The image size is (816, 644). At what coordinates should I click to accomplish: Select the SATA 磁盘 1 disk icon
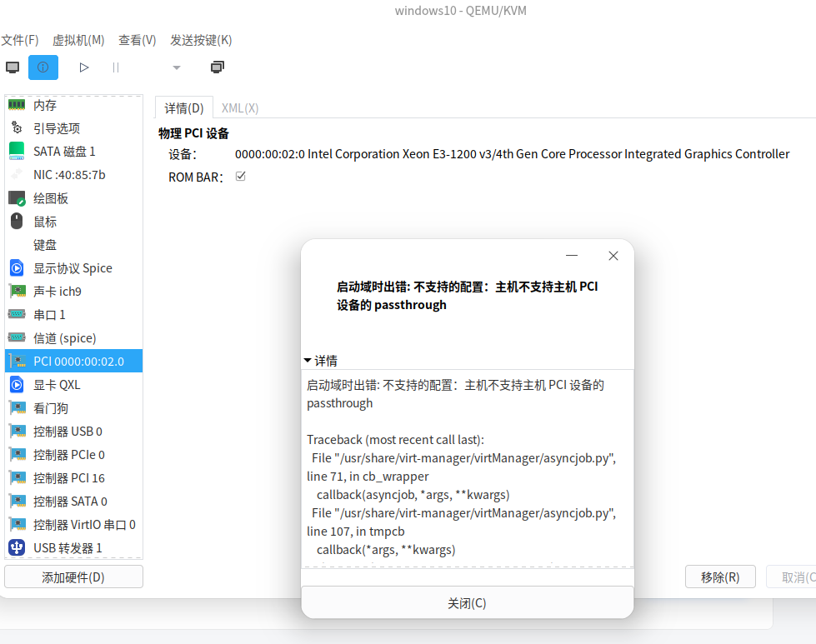tap(17, 152)
